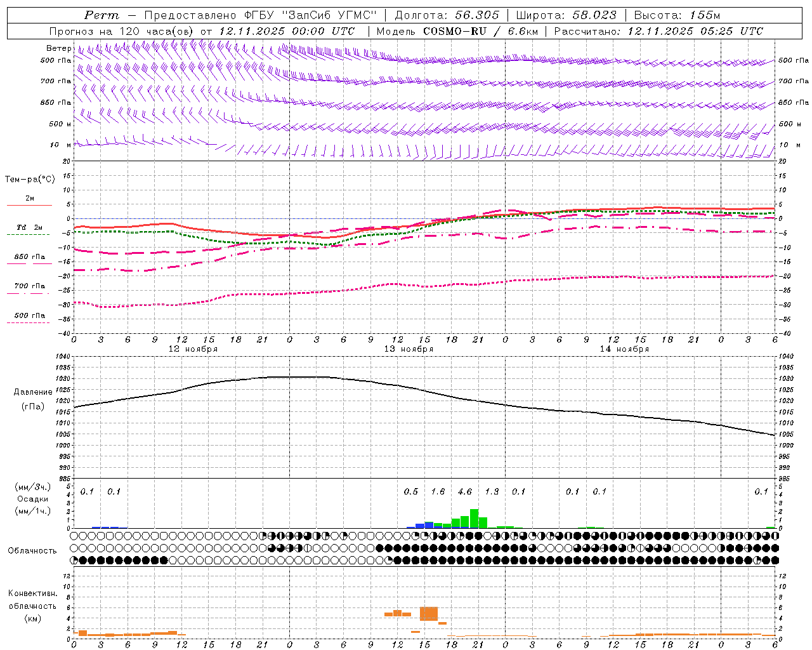The height and width of the screenshot is (650, 812).
Task: Select the precipitation value "0.5"
Action: pos(411,492)
